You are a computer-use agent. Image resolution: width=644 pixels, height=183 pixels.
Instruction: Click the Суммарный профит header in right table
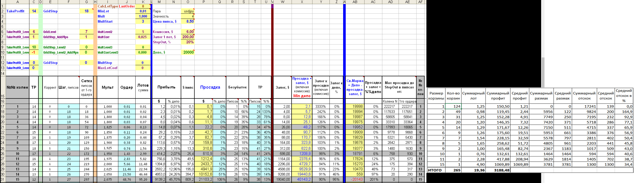498,96
